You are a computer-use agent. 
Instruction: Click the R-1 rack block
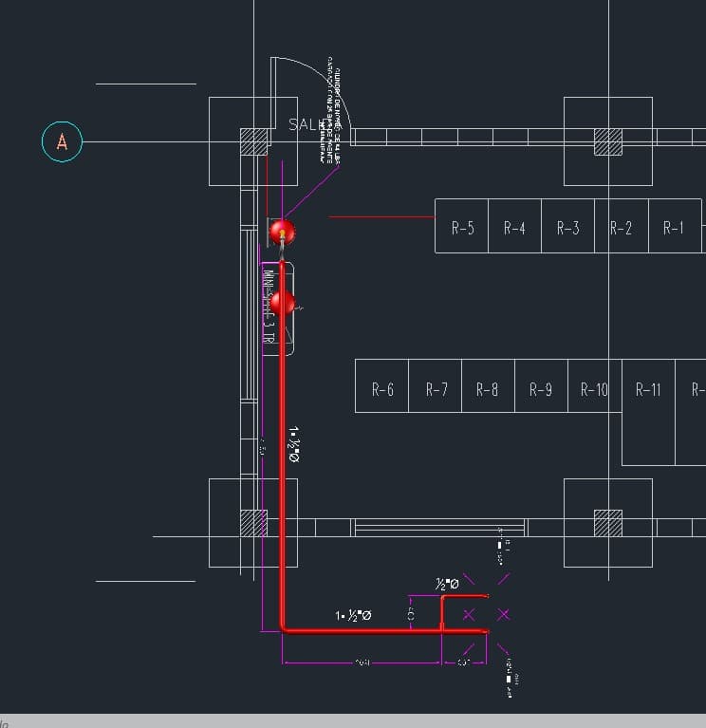click(x=675, y=227)
